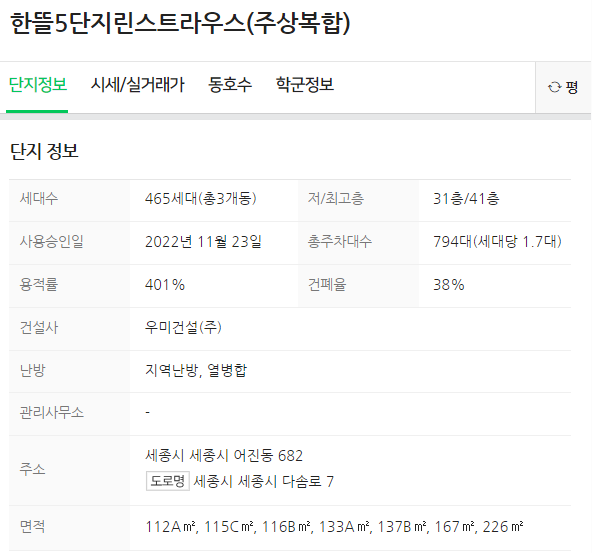Click the 주소 row label

coord(32,469)
